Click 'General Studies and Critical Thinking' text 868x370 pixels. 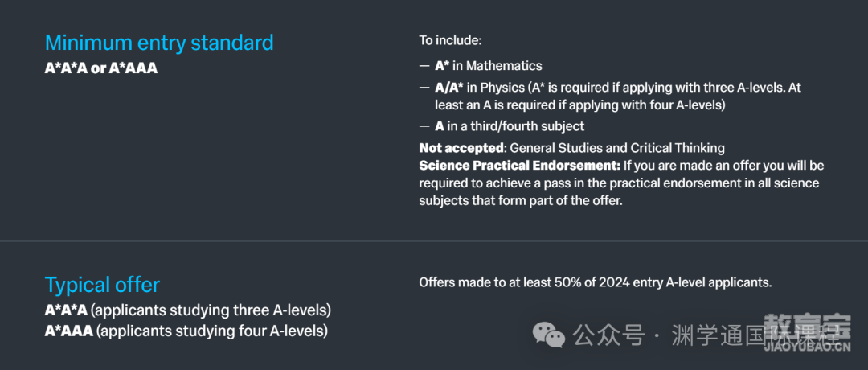pos(617,148)
